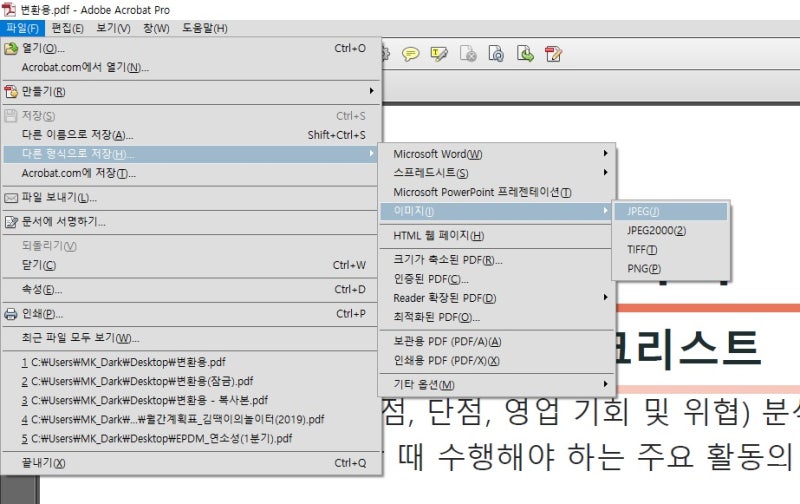Select 닫기(C) to close document
Viewport: 800px width, 504px height.
(191, 265)
